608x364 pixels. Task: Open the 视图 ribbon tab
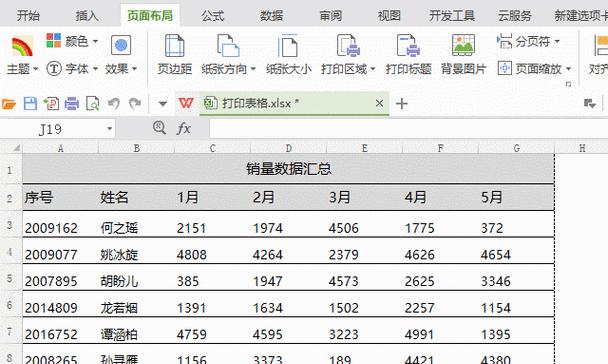pyautogui.click(x=389, y=16)
